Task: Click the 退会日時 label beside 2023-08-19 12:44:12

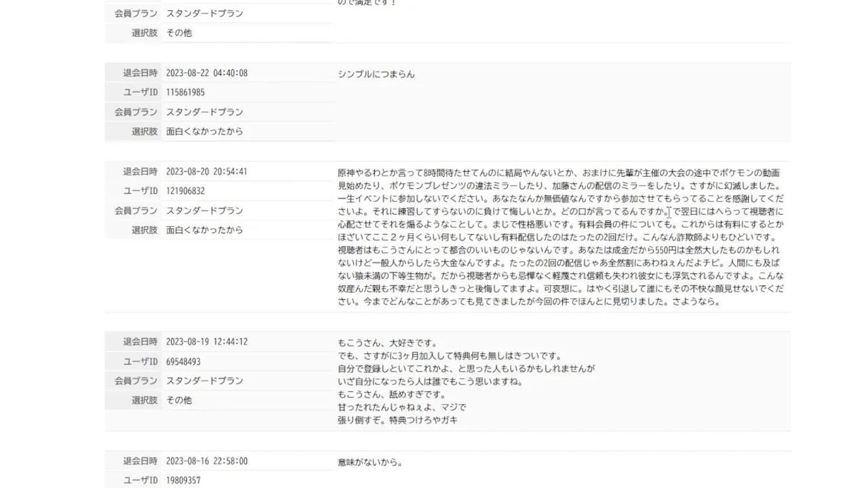Action: coord(140,342)
